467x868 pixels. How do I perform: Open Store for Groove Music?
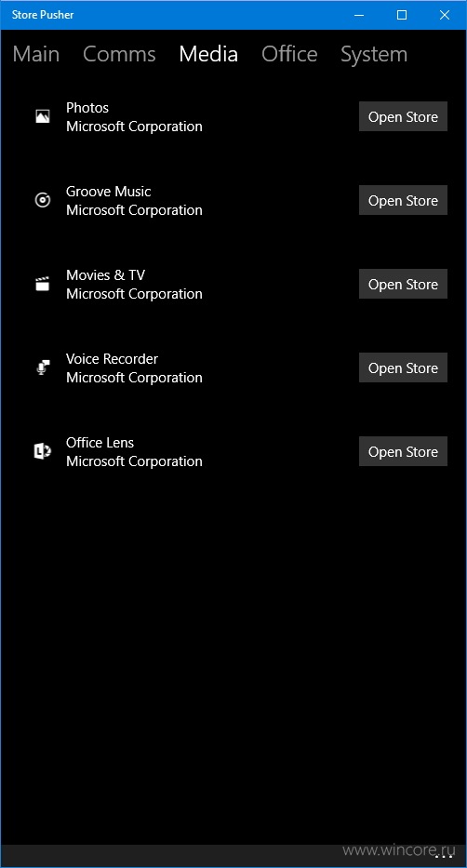pyautogui.click(x=403, y=200)
